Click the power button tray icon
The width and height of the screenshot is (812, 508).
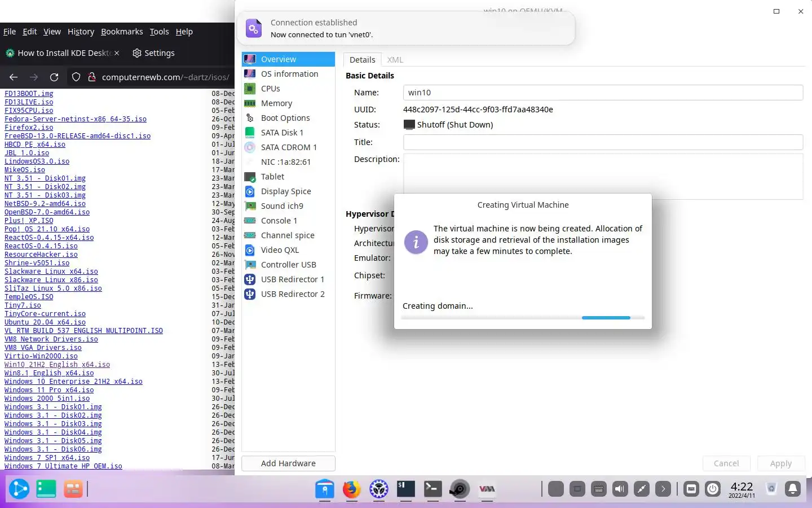[713, 489]
